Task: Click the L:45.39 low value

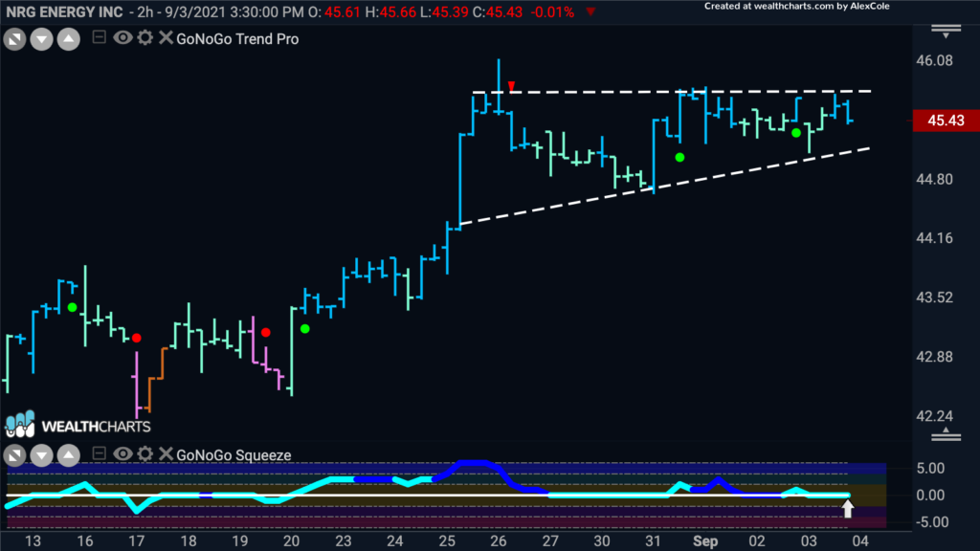Action: click(444, 11)
